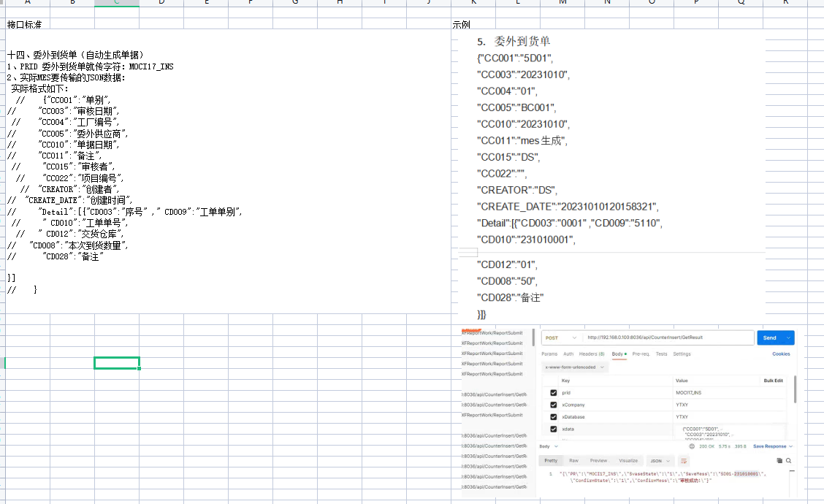Click the search magnifier icon in response
This screenshot has width=824, height=504.
788,461
